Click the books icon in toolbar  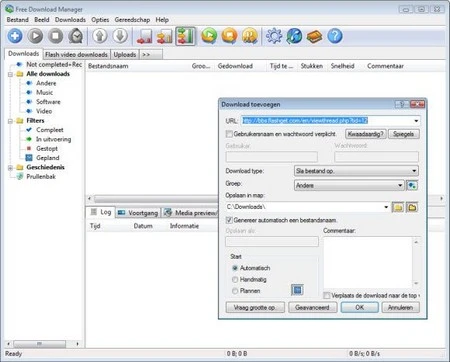tap(314, 36)
